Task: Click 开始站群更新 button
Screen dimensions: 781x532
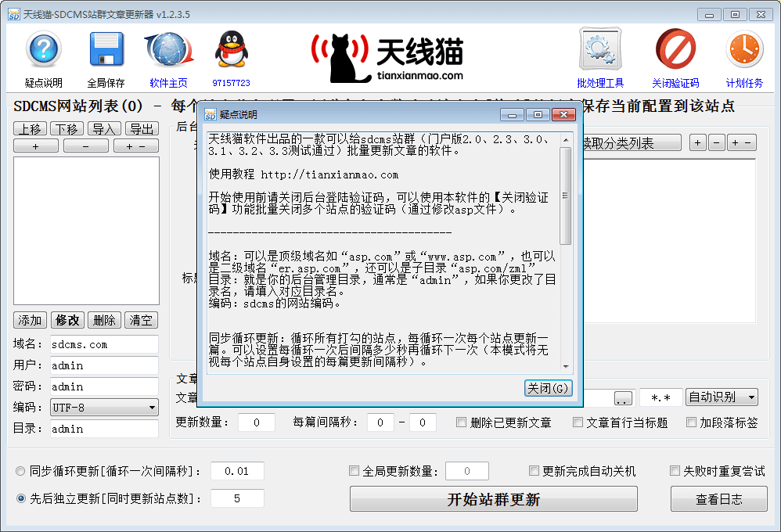Action: [494, 499]
